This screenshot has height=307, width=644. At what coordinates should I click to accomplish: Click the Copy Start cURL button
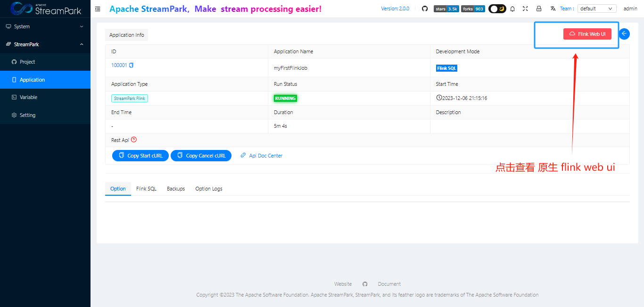click(140, 155)
